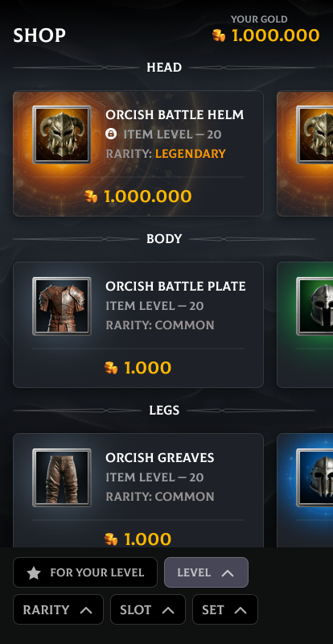Buy Orcish Battle Helm for 1.000.000
Viewport: 333px width, 644px height.
tap(138, 196)
